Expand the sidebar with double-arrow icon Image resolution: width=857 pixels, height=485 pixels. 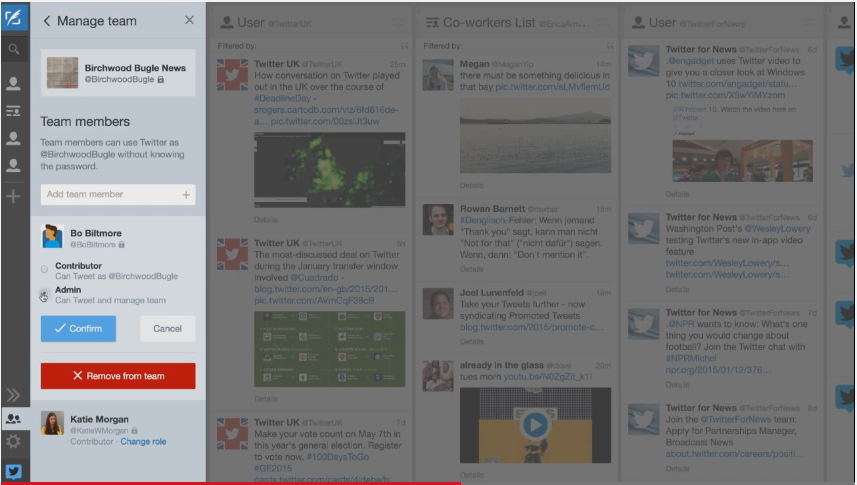14,394
